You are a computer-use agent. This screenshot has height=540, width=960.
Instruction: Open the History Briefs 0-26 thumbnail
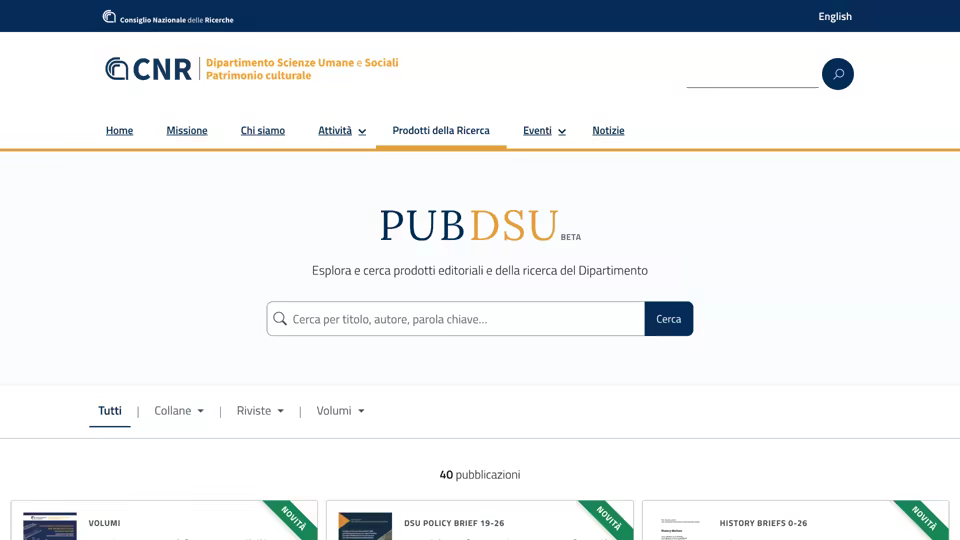[680, 526]
